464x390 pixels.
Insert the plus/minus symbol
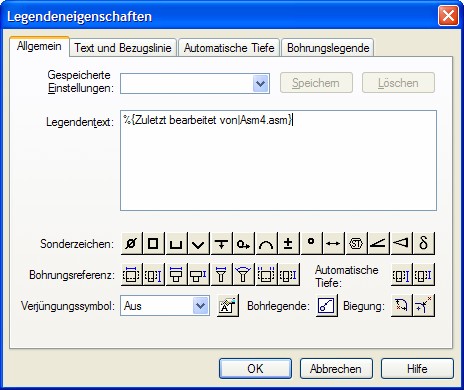(x=289, y=244)
